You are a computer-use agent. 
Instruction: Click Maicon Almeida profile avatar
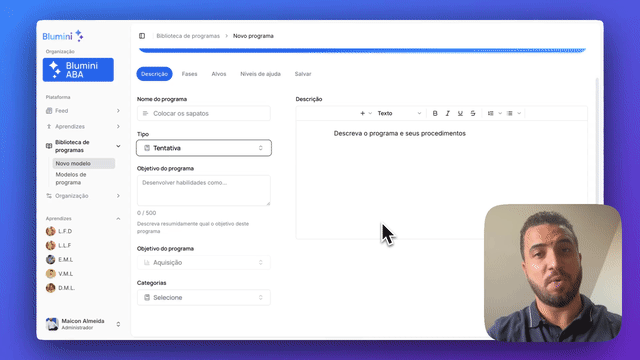52,324
